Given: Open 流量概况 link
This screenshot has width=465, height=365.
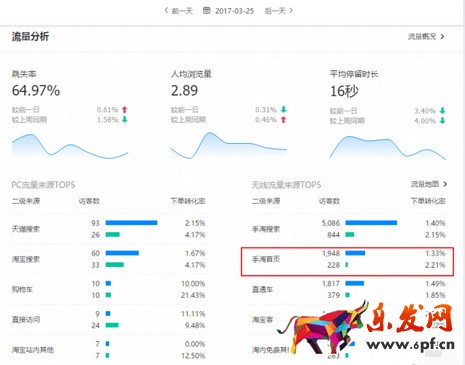Looking at the screenshot, I should click(x=422, y=36).
